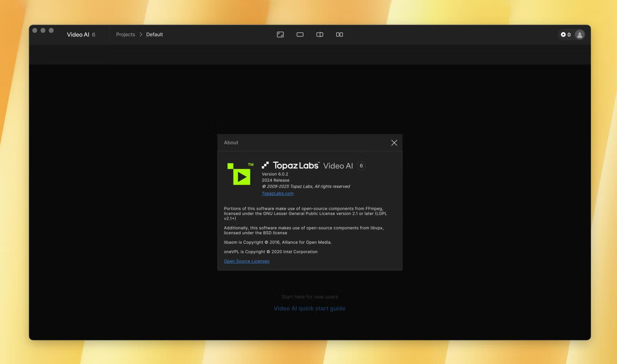Click the About dialog title
617x364 pixels.
[x=231, y=143]
